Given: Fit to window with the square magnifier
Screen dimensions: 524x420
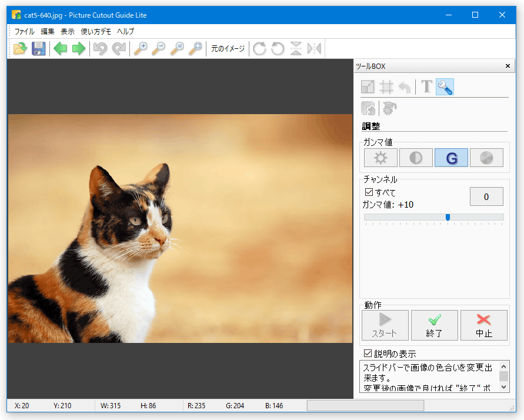Looking at the screenshot, I should (195, 48).
